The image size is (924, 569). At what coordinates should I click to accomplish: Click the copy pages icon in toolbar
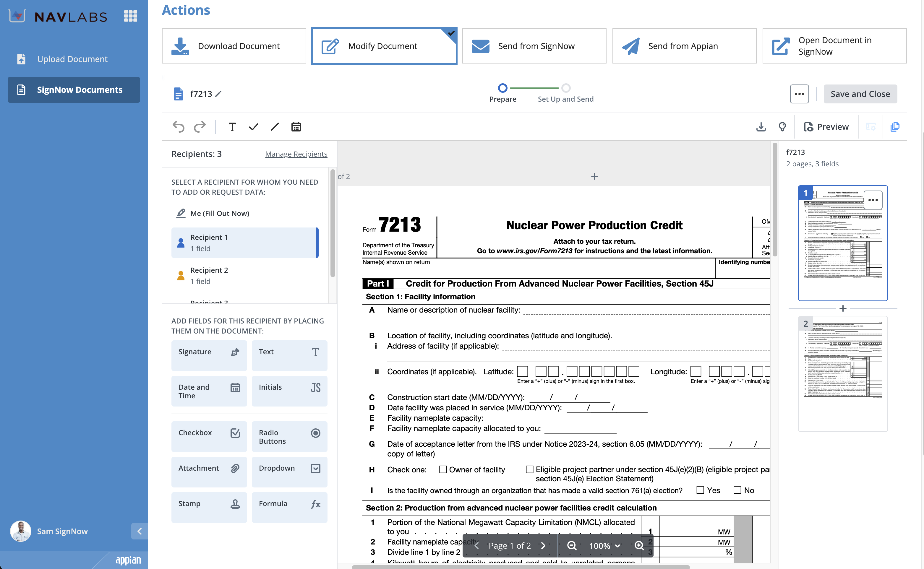click(x=895, y=127)
